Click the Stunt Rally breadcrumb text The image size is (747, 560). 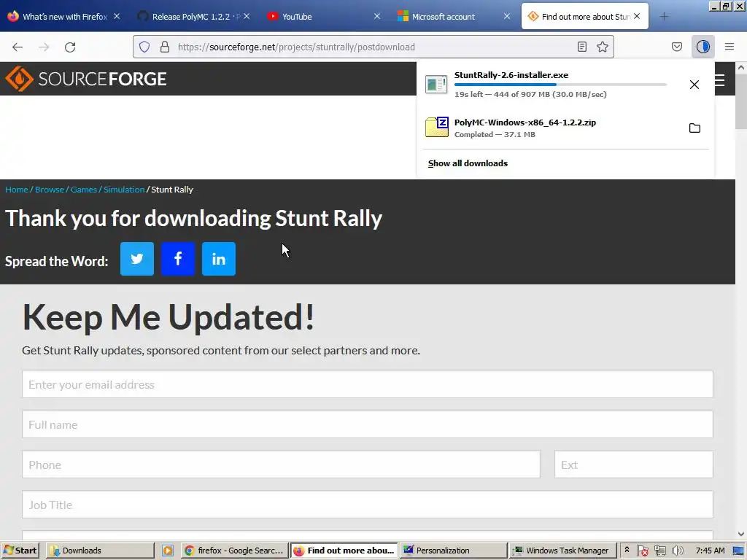pos(172,190)
